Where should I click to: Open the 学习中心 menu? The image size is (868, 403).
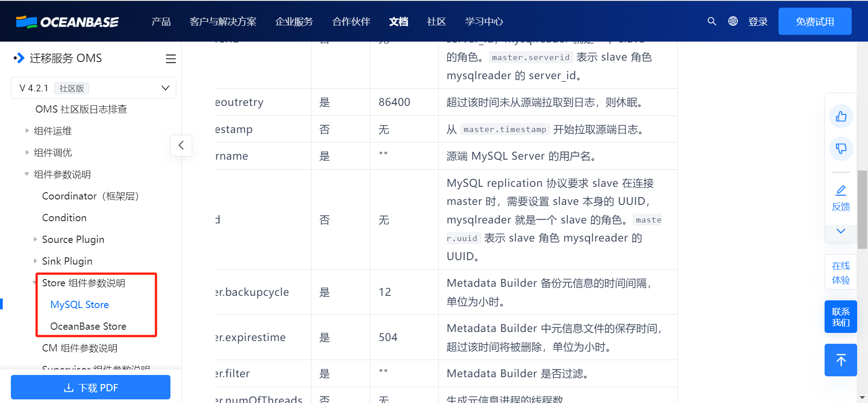(x=484, y=22)
